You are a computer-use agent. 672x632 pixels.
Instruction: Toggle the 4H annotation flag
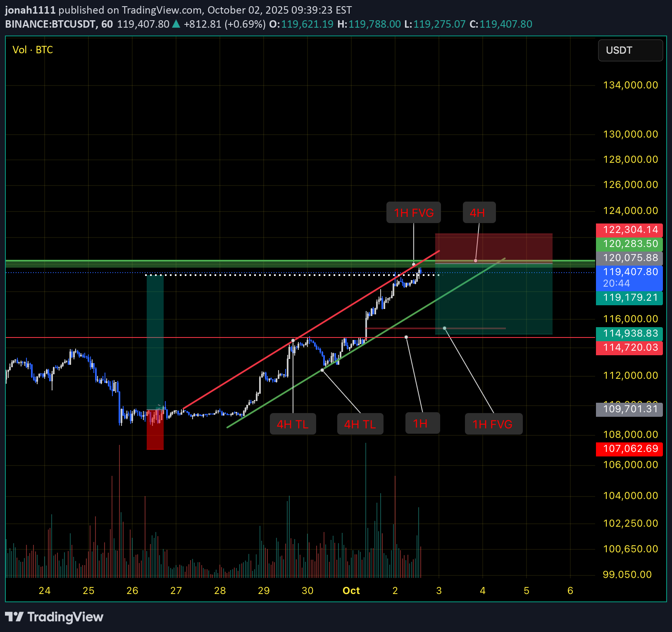(x=479, y=212)
